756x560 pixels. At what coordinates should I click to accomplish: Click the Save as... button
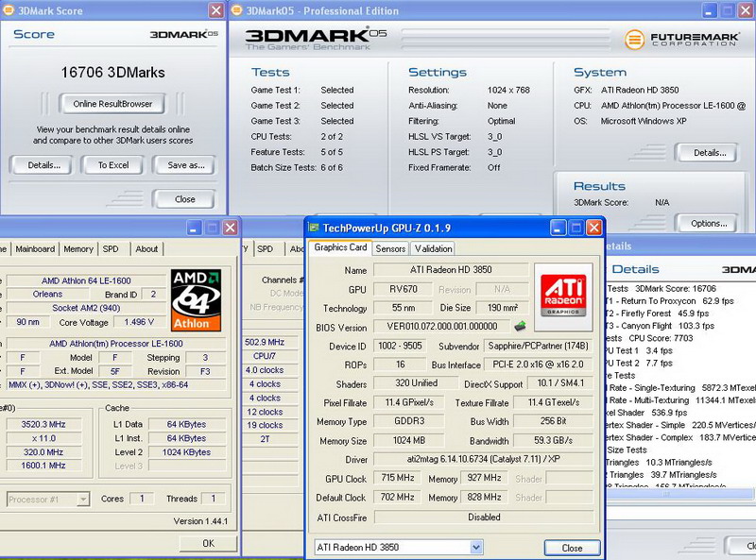coord(186,165)
